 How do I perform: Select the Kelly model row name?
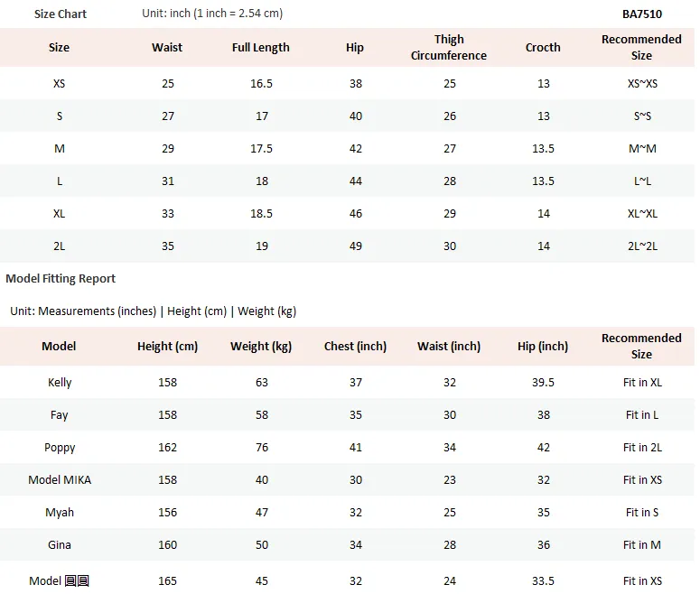tap(60, 383)
